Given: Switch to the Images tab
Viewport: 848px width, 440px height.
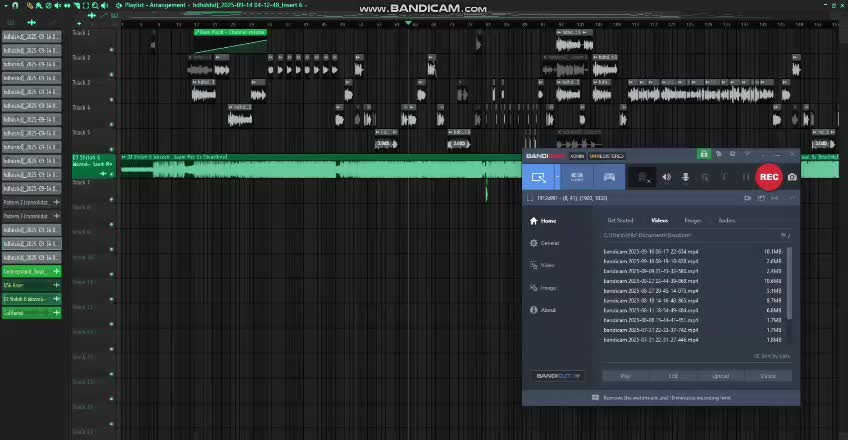Looking at the screenshot, I should pos(693,221).
